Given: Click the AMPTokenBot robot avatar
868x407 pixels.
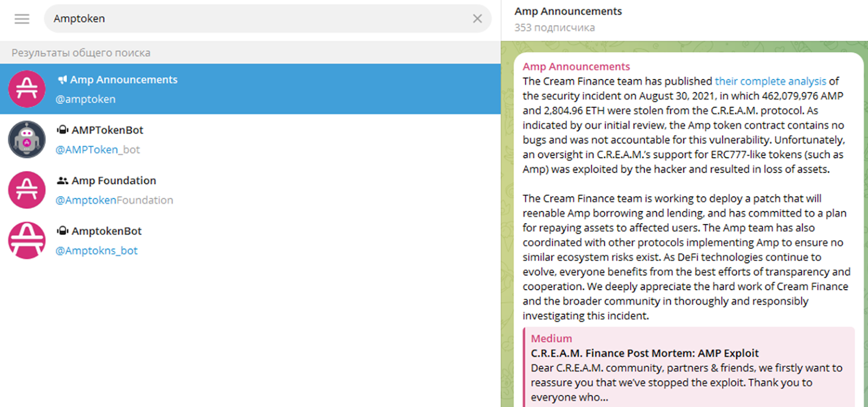Looking at the screenshot, I should (27, 139).
